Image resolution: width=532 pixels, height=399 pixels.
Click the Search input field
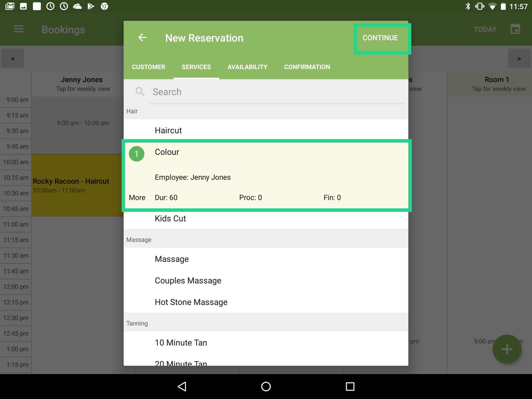tap(260, 92)
